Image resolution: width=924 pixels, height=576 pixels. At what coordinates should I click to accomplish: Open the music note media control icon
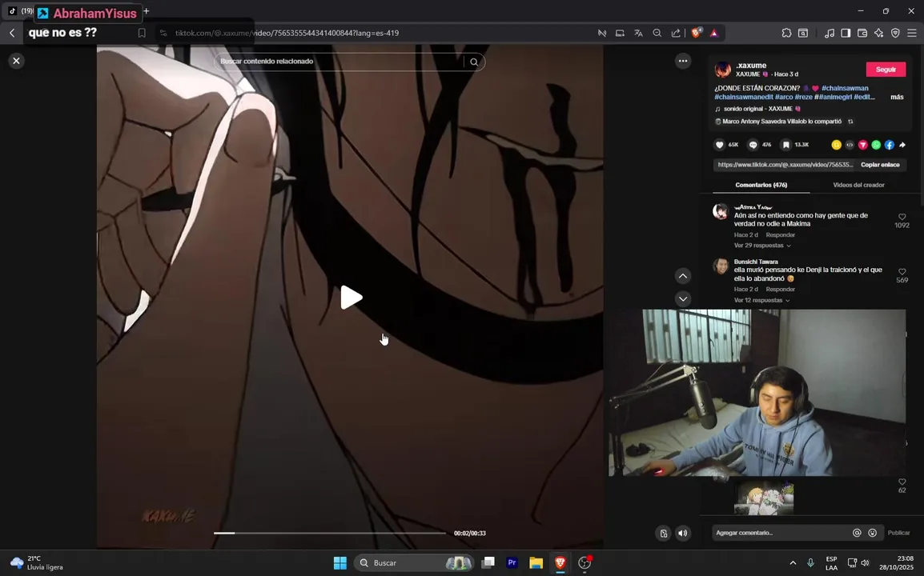830,33
